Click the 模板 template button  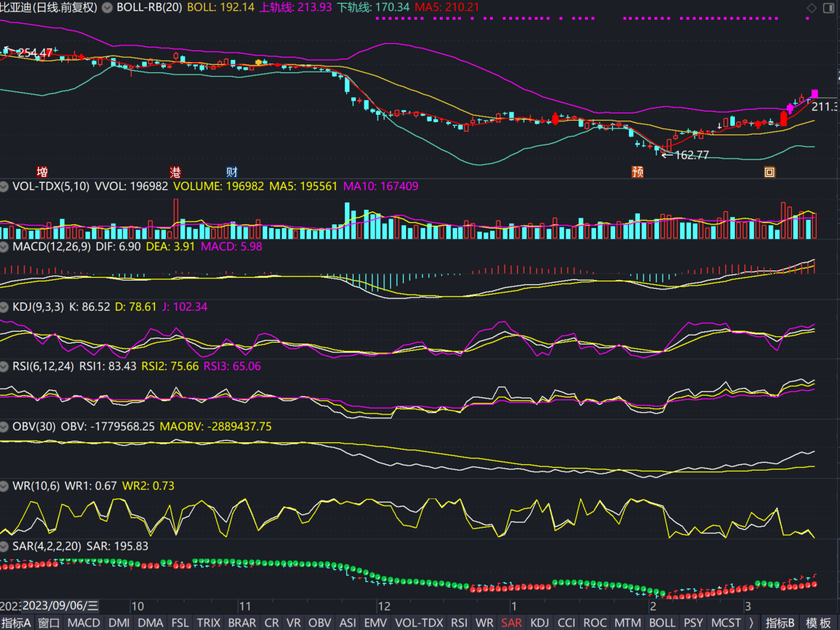(820, 623)
